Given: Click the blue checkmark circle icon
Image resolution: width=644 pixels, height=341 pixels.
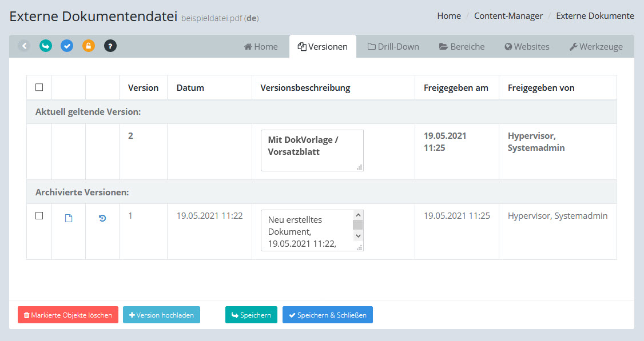Looking at the screenshot, I should (67, 46).
